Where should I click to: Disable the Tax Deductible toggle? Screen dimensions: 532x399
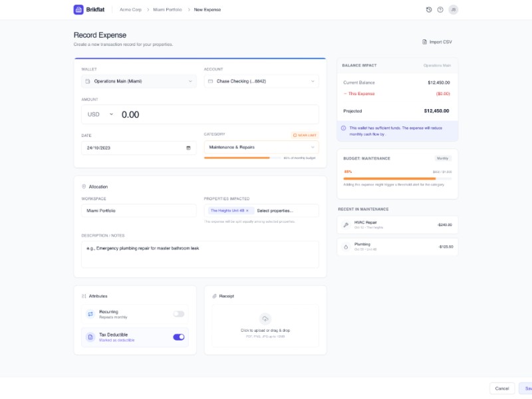[178, 337]
